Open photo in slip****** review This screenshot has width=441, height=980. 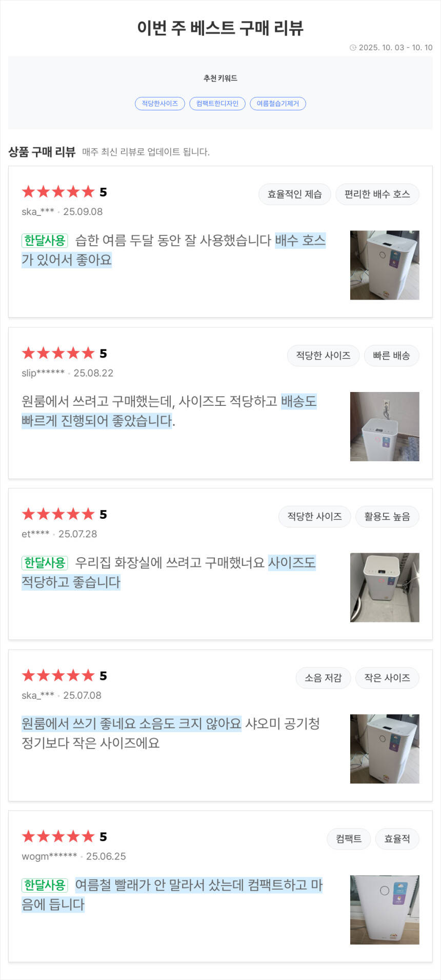point(385,426)
